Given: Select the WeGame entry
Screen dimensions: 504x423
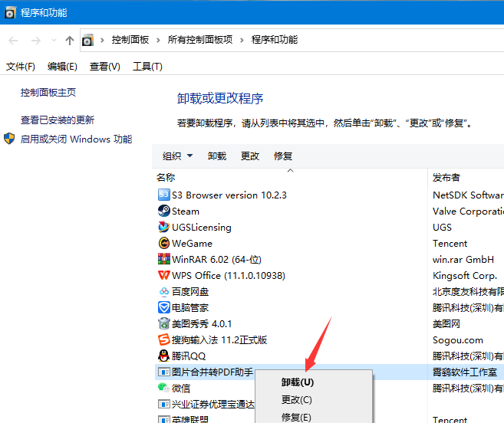Looking at the screenshot, I should tap(192, 244).
